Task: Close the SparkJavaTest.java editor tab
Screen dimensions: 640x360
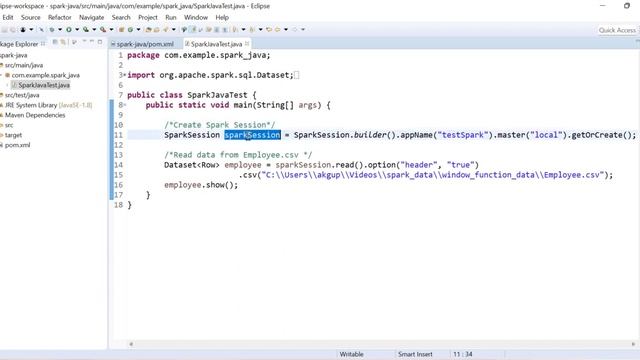Action: click(247, 44)
